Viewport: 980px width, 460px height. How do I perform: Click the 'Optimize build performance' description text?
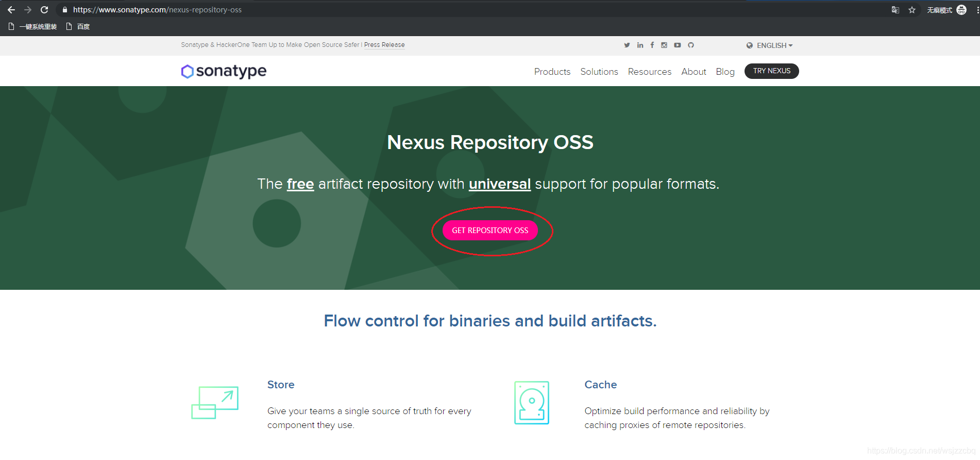pos(677,418)
